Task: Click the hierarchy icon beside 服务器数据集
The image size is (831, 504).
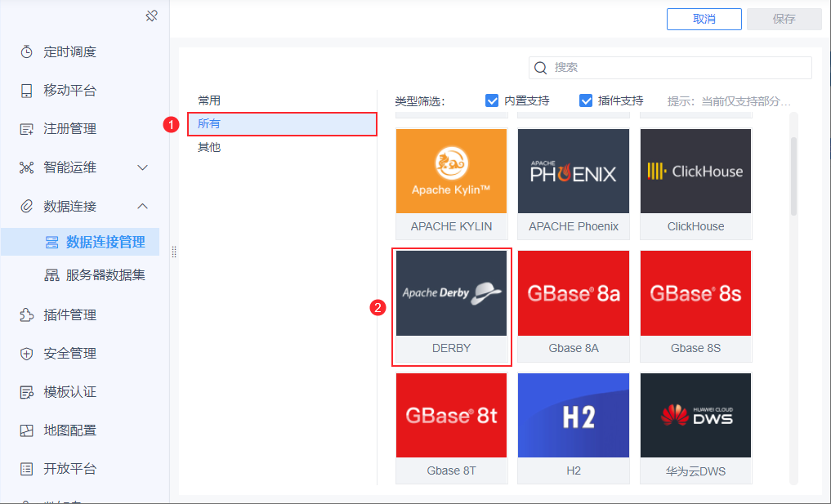Action: [52, 275]
